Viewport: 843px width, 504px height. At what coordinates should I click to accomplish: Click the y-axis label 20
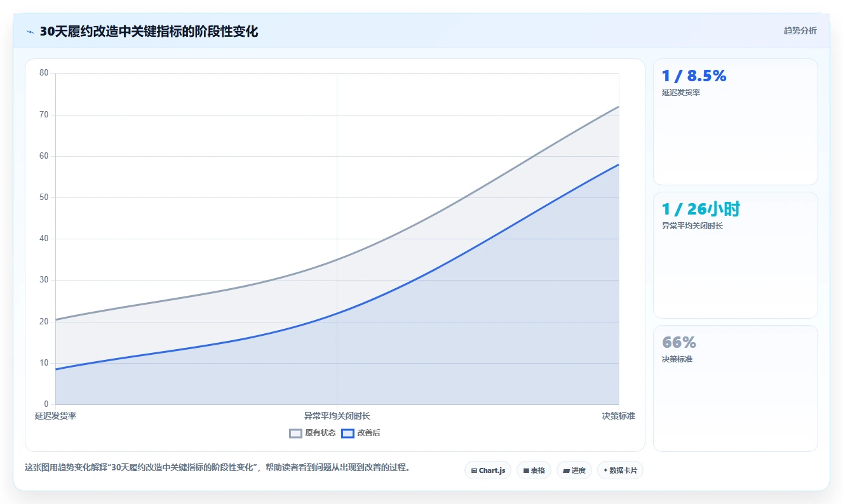tap(44, 322)
